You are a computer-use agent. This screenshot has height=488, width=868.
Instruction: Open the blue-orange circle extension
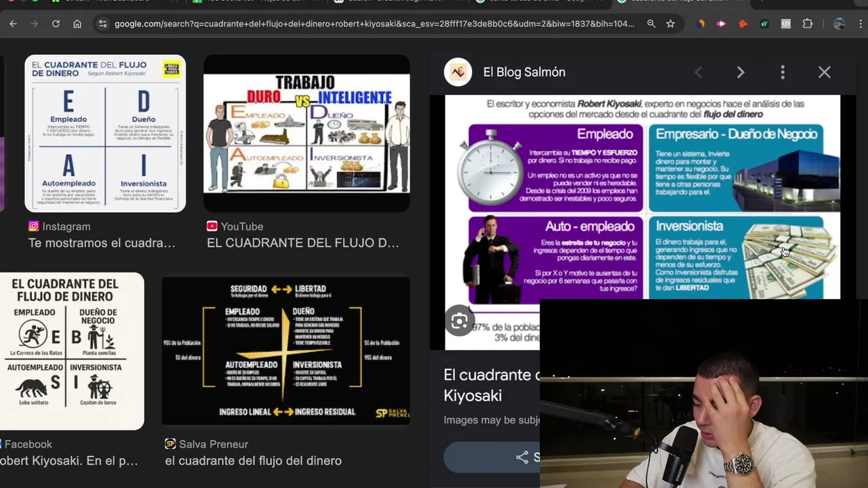pos(701,24)
